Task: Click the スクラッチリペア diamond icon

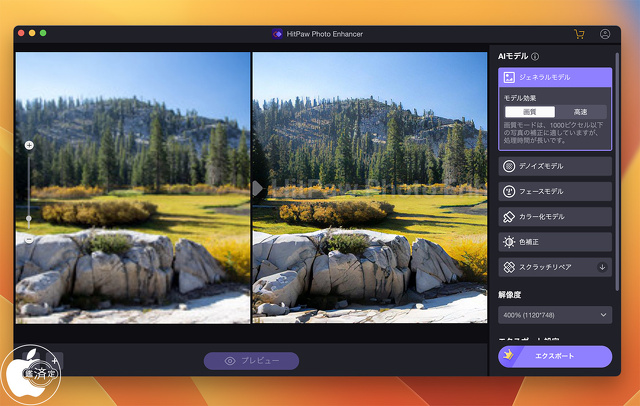Action: (509, 267)
